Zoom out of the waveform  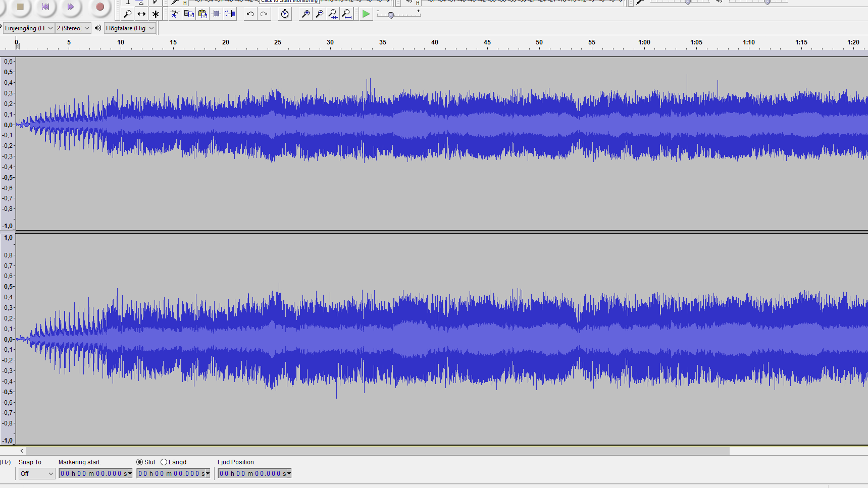[x=319, y=14]
